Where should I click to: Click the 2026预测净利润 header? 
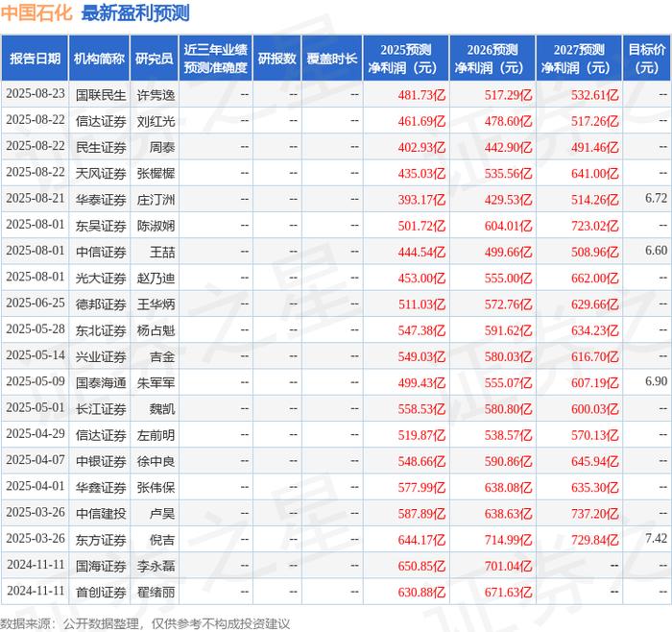click(492, 59)
